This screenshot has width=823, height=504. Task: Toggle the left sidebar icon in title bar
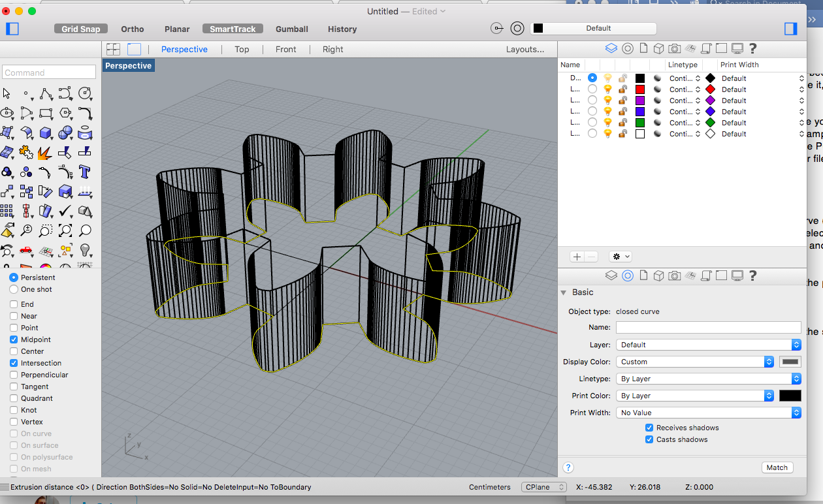(12, 29)
